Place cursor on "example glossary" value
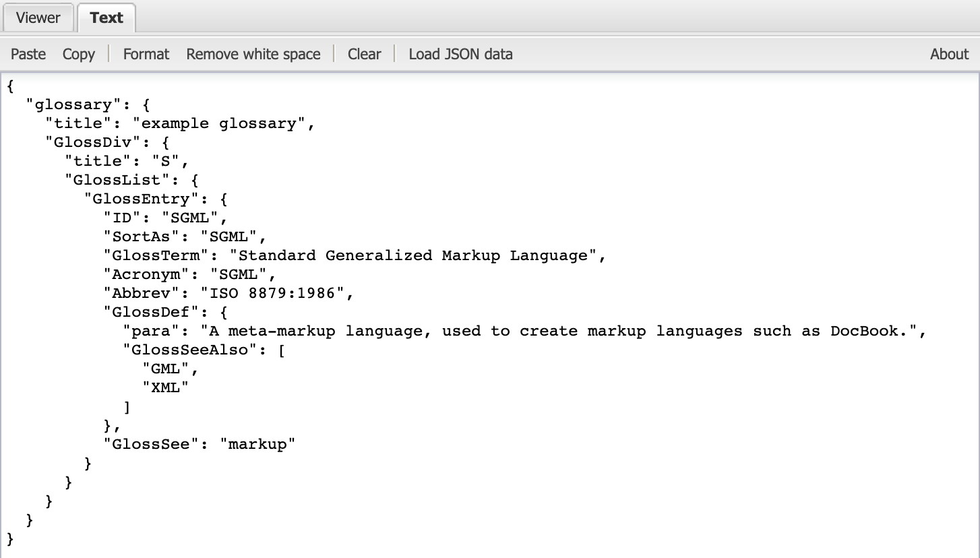 pyautogui.click(x=219, y=123)
